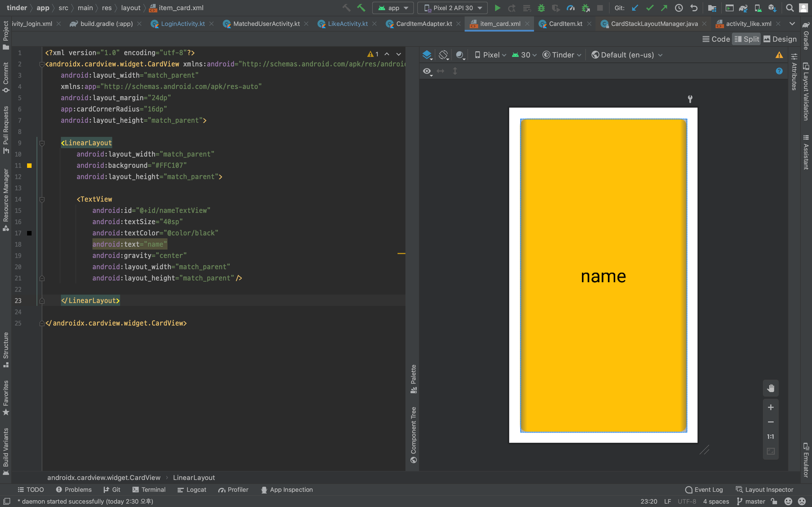812x507 pixels.
Task: Open the design surface layers icon
Action: point(427,55)
